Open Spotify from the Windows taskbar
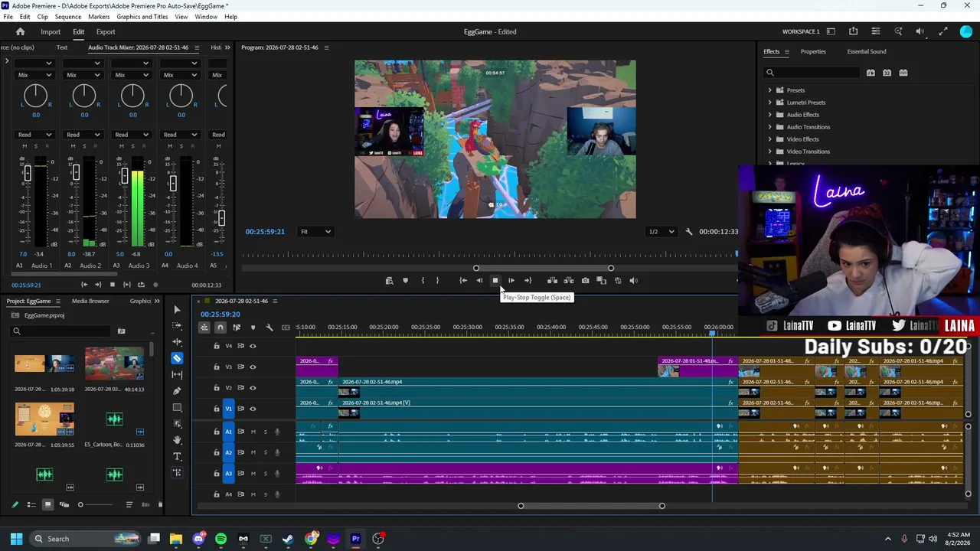 point(221,539)
